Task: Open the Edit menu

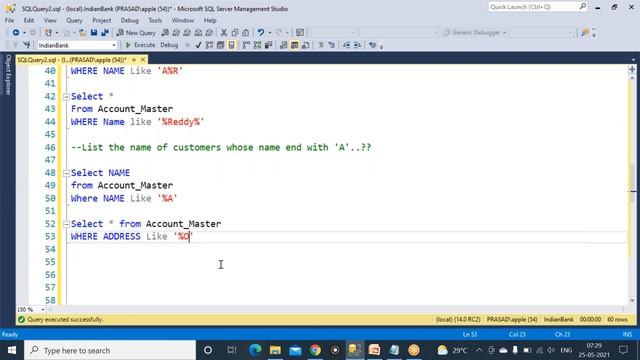Action: (x=29, y=20)
